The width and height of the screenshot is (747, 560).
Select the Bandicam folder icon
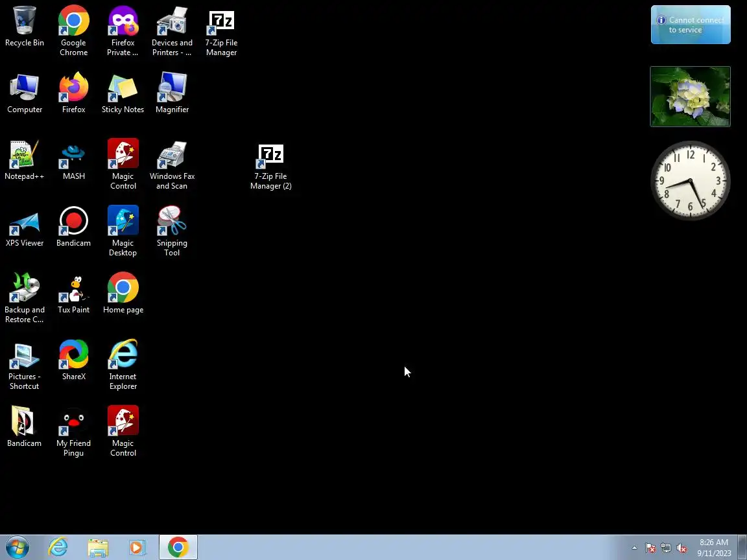coord(24,426)
